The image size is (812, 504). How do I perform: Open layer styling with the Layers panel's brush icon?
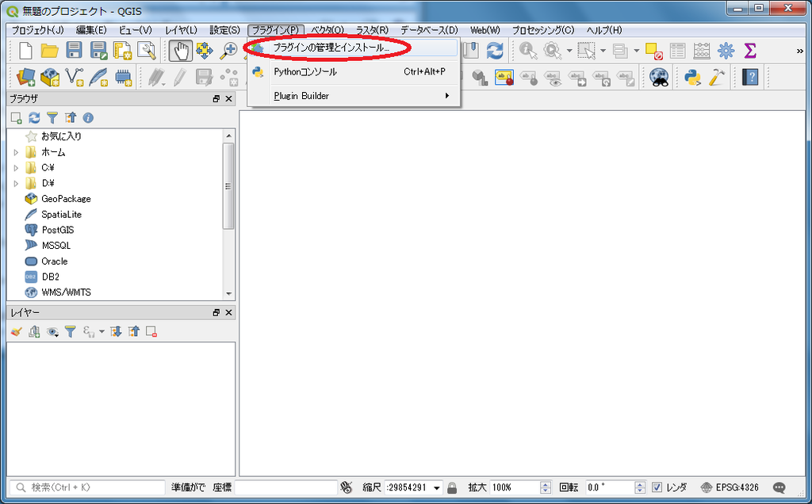coord(17,332)
